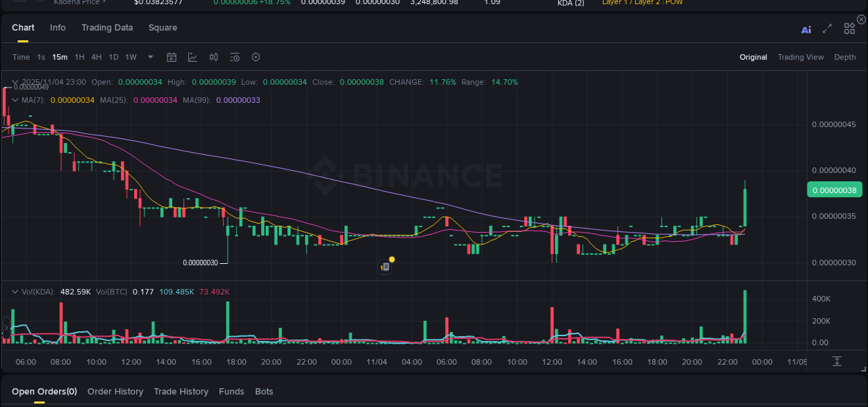Open the indicator settings icon
The height and width of the screenshot is (407, 868).
[x=235, y=57]
